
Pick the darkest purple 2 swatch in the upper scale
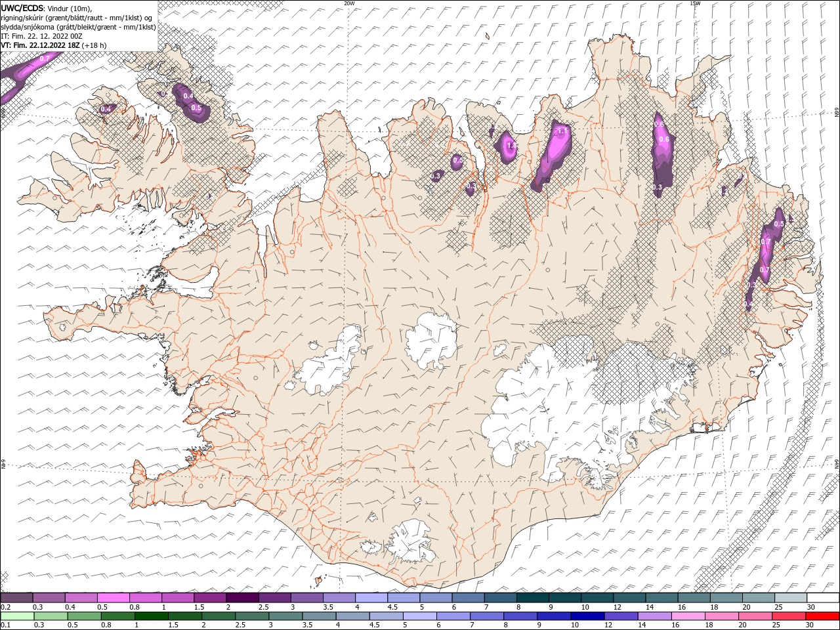coord(241,598)
